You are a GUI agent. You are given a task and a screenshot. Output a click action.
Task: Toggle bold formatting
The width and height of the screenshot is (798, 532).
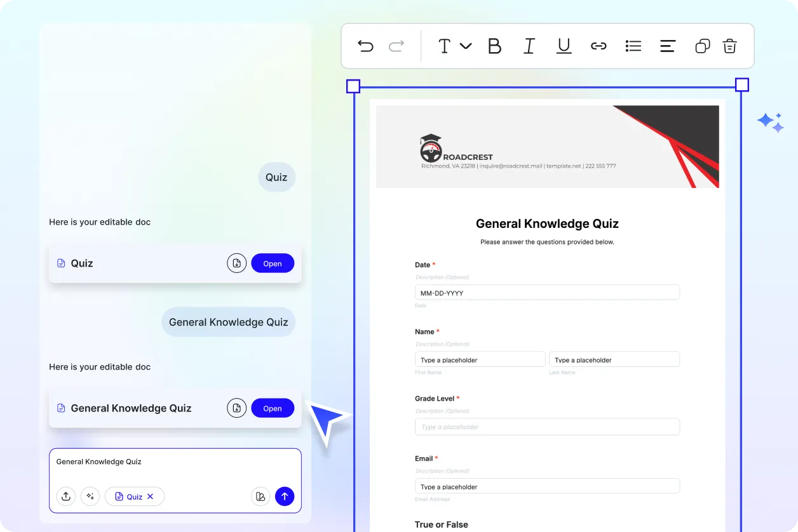pyautogui.click(x=494, y=46)
